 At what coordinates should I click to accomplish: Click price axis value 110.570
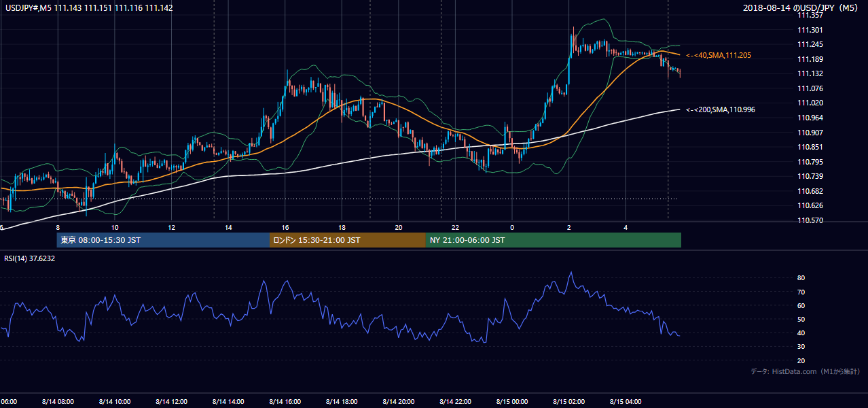click(810, 220)
